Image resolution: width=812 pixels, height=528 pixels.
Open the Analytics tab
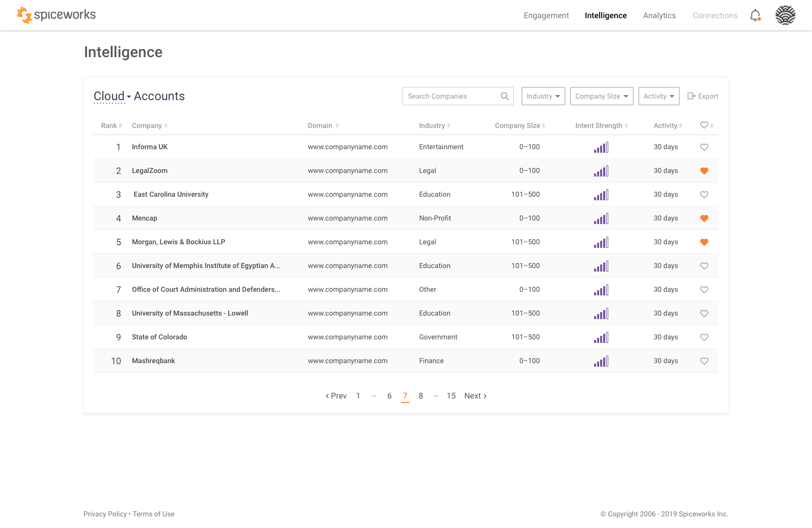point(659,16)
